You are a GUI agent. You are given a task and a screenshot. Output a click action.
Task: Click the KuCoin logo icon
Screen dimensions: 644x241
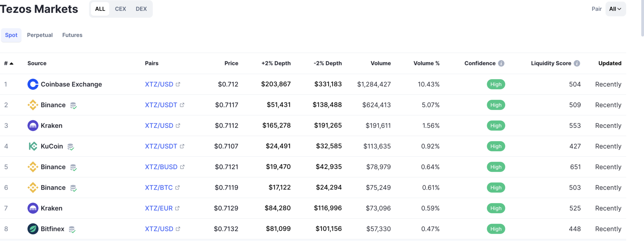(33, 146)
